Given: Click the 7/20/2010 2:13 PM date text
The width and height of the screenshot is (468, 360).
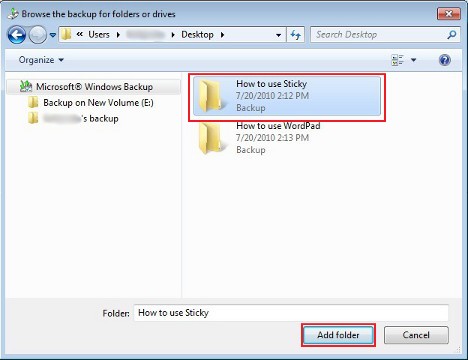Looking at the screenshot, I should click(x=272, y=138).
